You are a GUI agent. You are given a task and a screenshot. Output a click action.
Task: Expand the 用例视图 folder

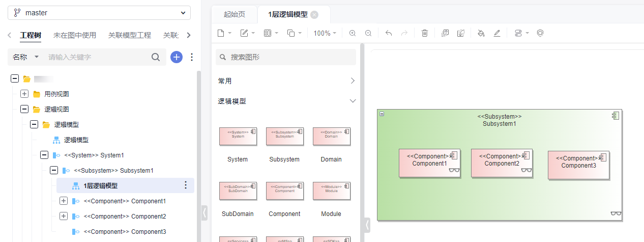(24, 94)
